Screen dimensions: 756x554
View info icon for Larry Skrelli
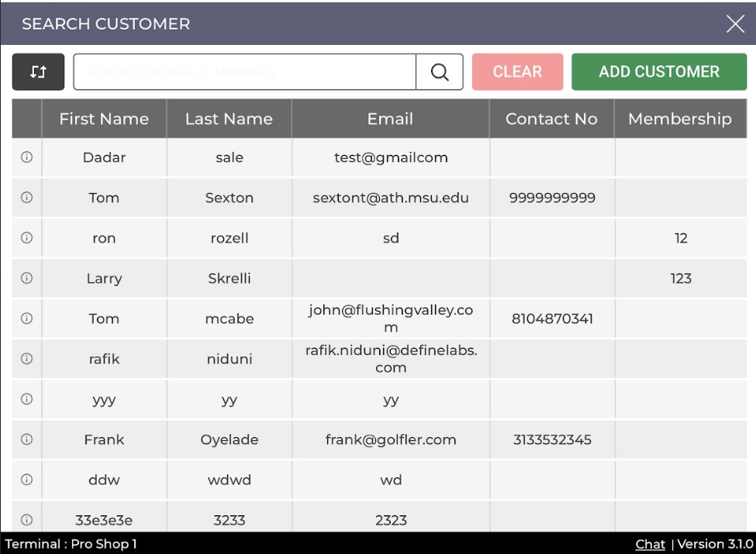pyautogui.click(x=26, y=278)
